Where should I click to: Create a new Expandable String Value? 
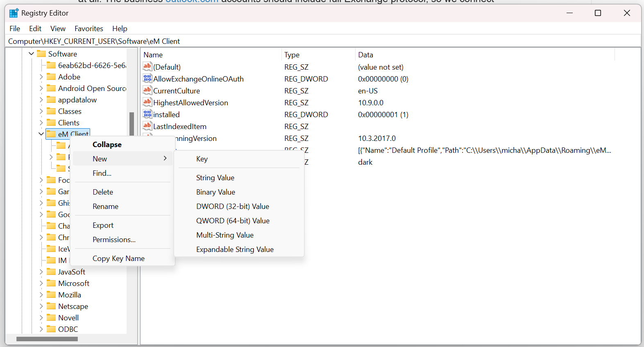[x=239, y=249]
